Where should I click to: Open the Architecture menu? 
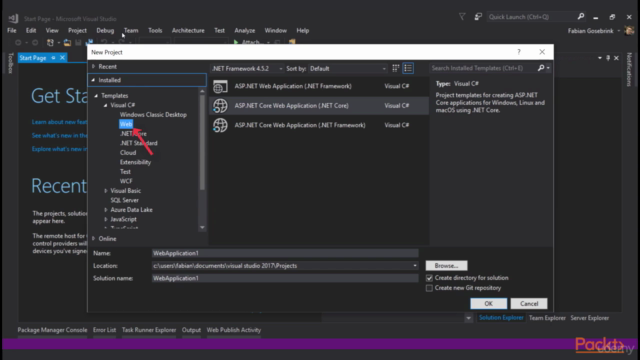pyautogui.click(x=188, y=30)
